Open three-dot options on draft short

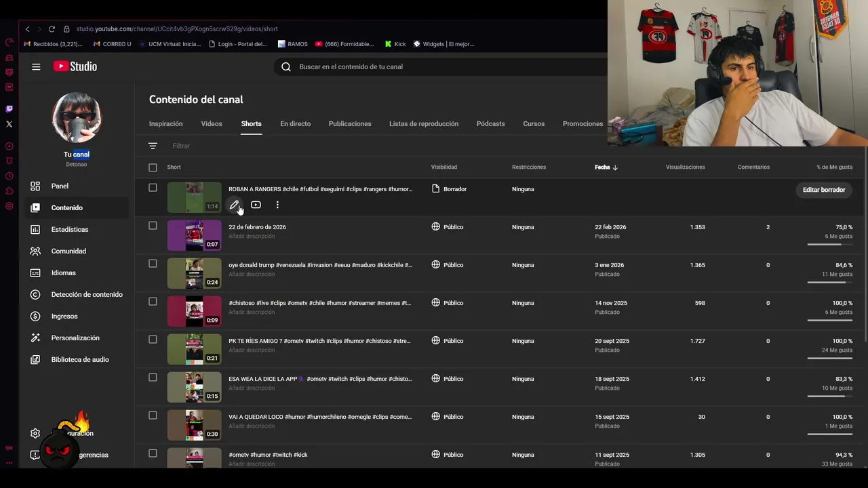coord(277,205)
